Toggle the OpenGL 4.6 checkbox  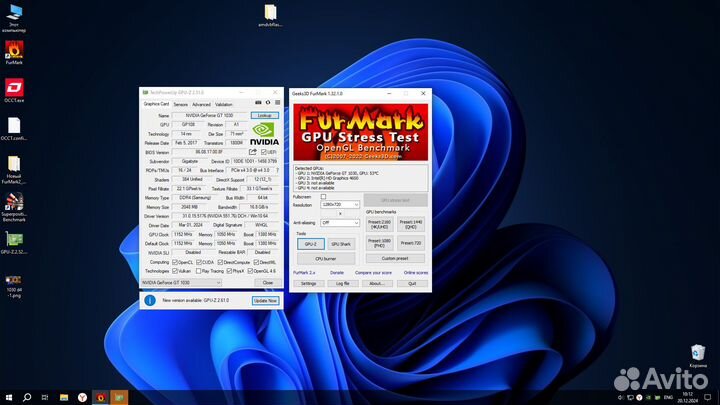pyautogui.click(x=250, y=271)
